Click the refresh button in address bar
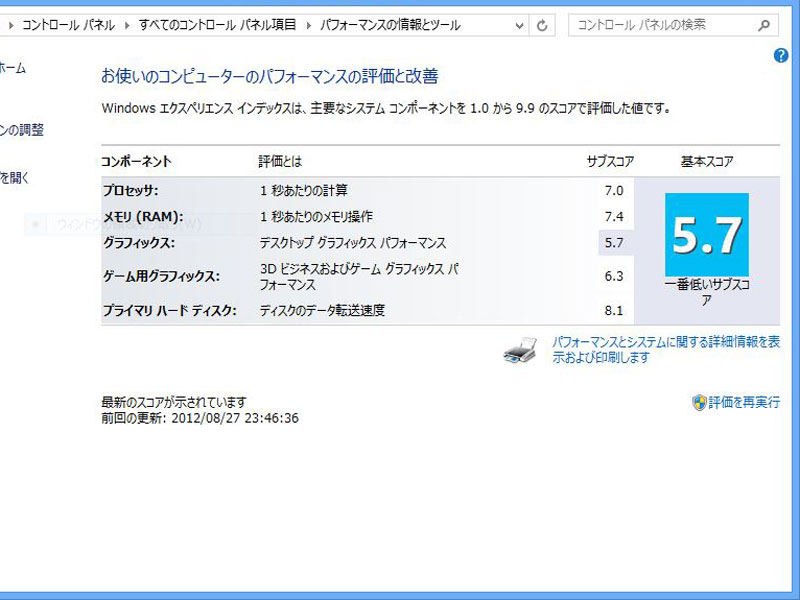Screen dimensions: 800x600 (542, 25)
